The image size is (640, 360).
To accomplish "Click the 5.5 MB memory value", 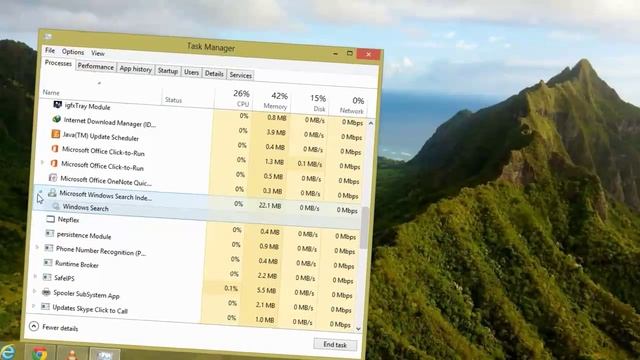I will [x=267, y=291].
